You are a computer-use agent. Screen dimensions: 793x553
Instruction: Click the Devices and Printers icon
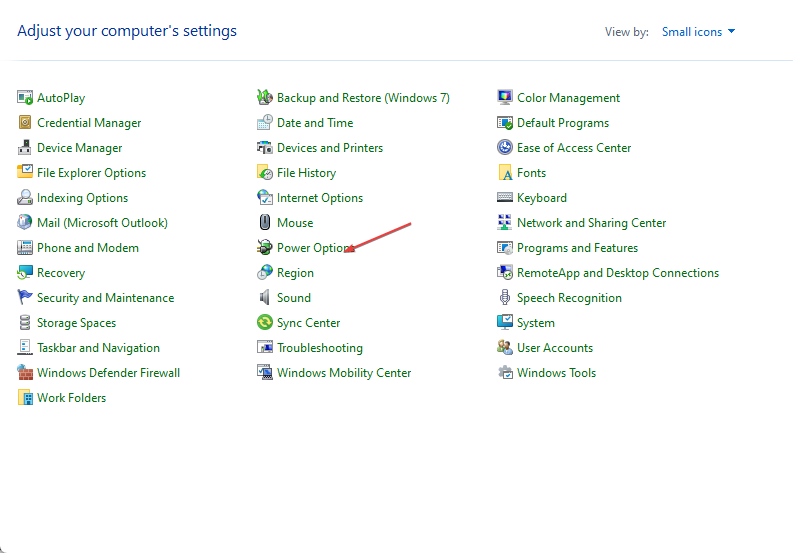coord(265,147)
